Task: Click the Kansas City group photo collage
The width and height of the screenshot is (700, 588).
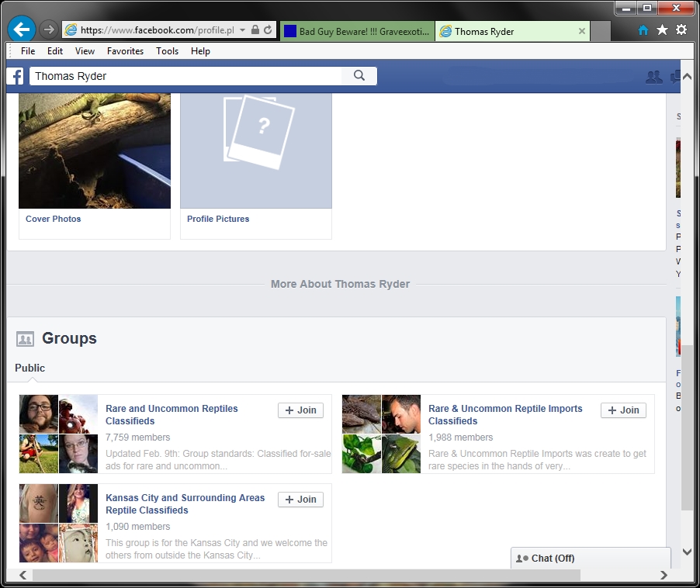Action: point(58,523)
